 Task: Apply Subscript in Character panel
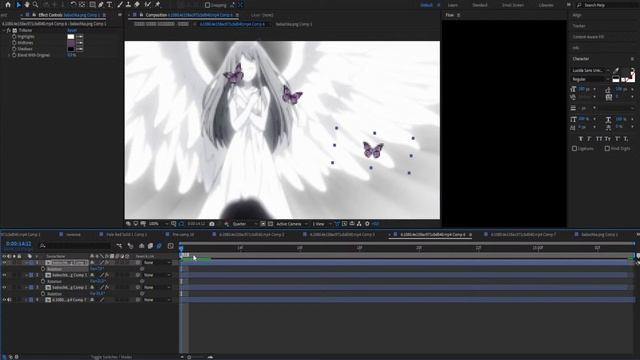(x=626, y=139)
